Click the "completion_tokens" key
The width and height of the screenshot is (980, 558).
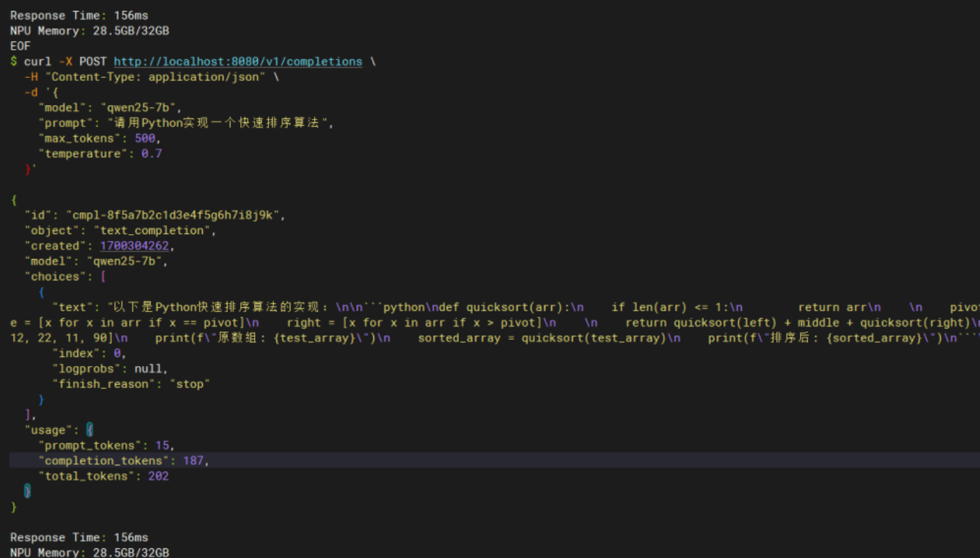(x=104, y=461)
